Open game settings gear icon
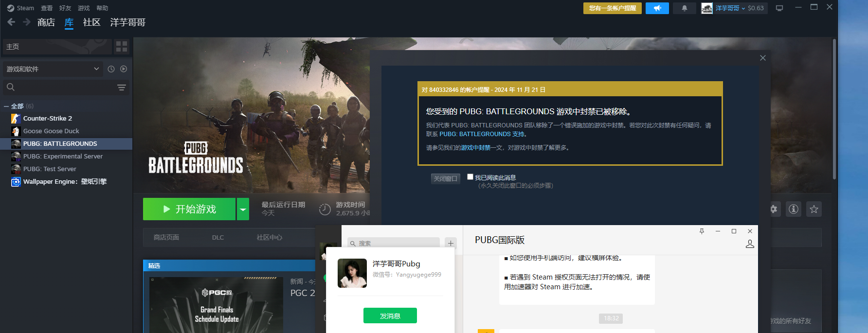Viewport: 868px width, 333px height. (x=774, y=209)
